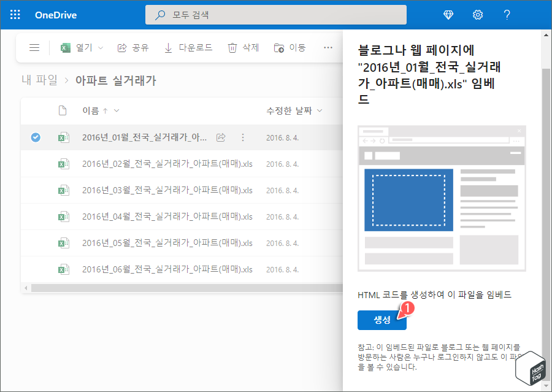Click the Excel 열기 icon in toolbar
Image resolution: width=552 pixels, height=392 pixels.
tap(66, 48)
